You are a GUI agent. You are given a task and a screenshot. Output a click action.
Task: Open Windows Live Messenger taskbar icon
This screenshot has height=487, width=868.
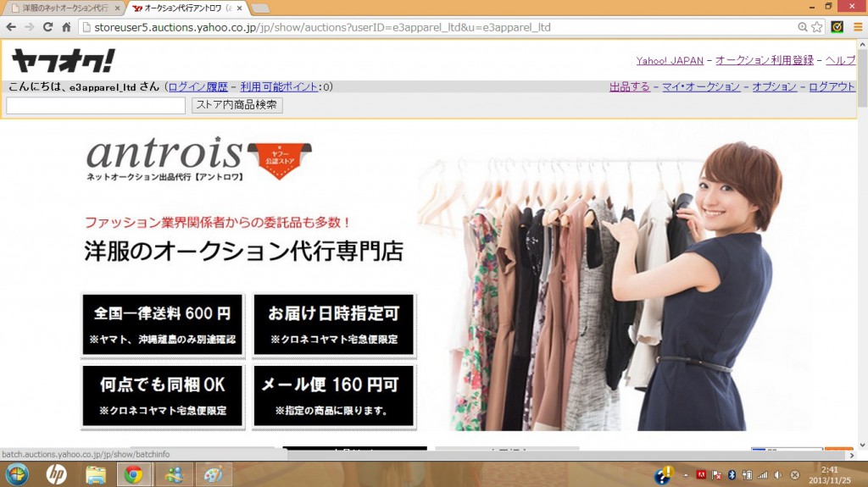(174, 474)
